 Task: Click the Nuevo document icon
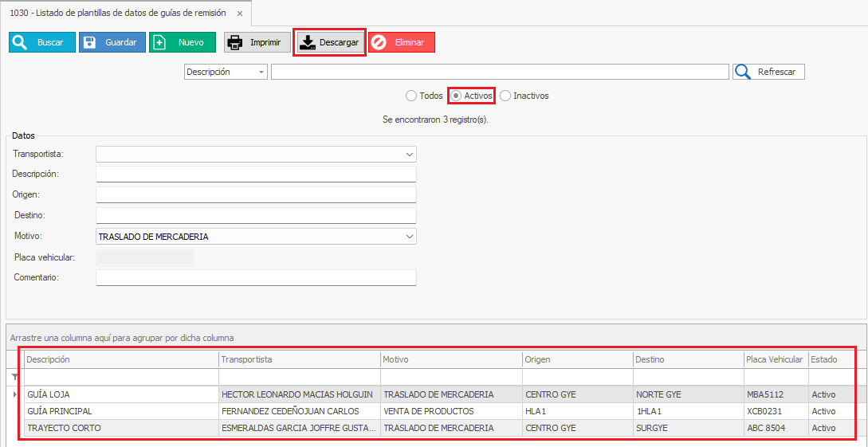tap(160, 42)
